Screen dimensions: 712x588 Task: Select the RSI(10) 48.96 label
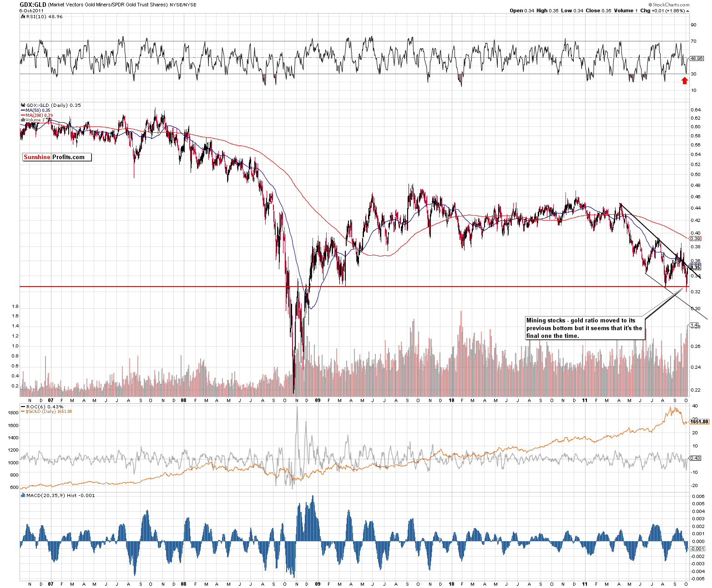pos(44,16)
